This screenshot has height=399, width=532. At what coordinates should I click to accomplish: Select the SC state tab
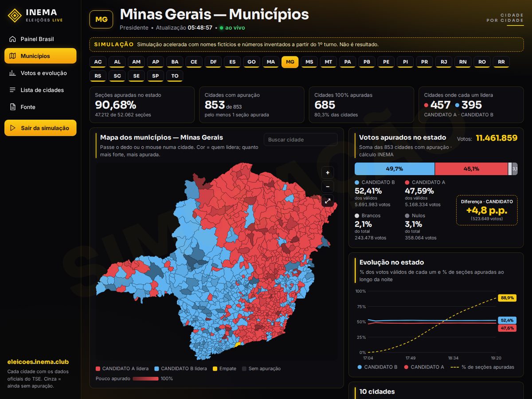click(117, 76)
